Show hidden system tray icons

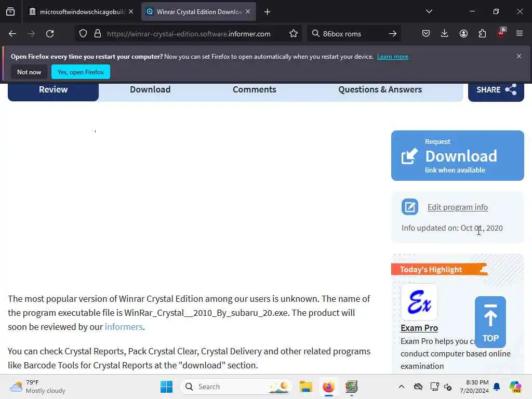(x=402, y=387)
